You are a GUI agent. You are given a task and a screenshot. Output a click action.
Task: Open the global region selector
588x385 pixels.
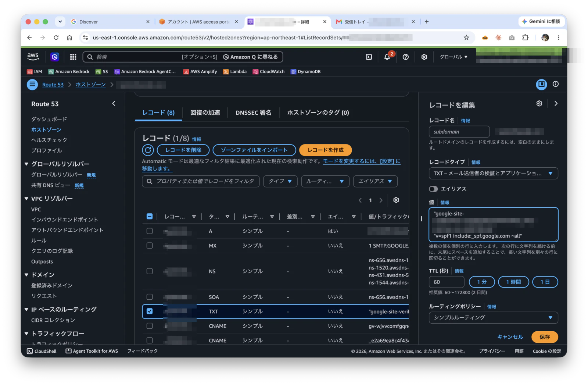click(453, 57)
